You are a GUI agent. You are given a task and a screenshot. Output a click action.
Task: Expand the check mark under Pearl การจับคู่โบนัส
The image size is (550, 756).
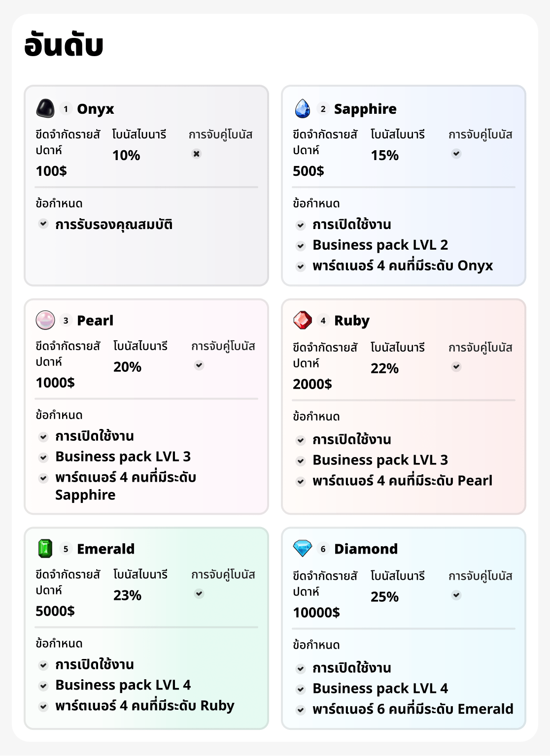[x=199, y=365]
